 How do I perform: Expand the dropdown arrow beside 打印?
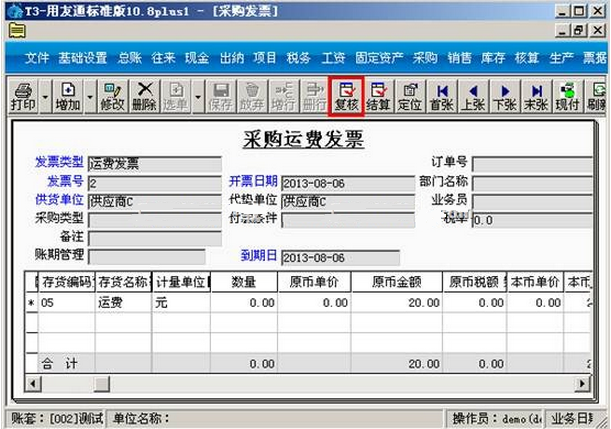tap(42, 96)
